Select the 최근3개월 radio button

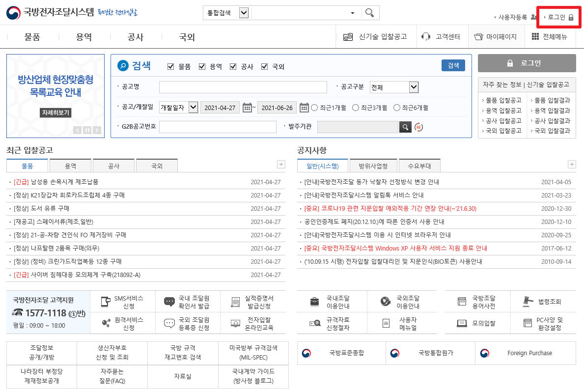tap(355, 108)
